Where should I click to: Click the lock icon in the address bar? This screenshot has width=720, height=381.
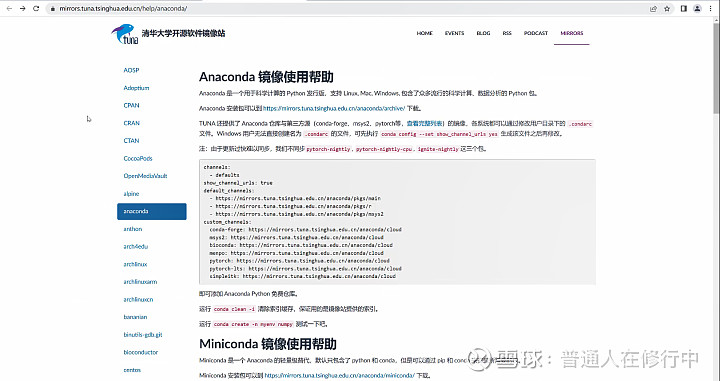pyautogui.click(x=53, y=9)
